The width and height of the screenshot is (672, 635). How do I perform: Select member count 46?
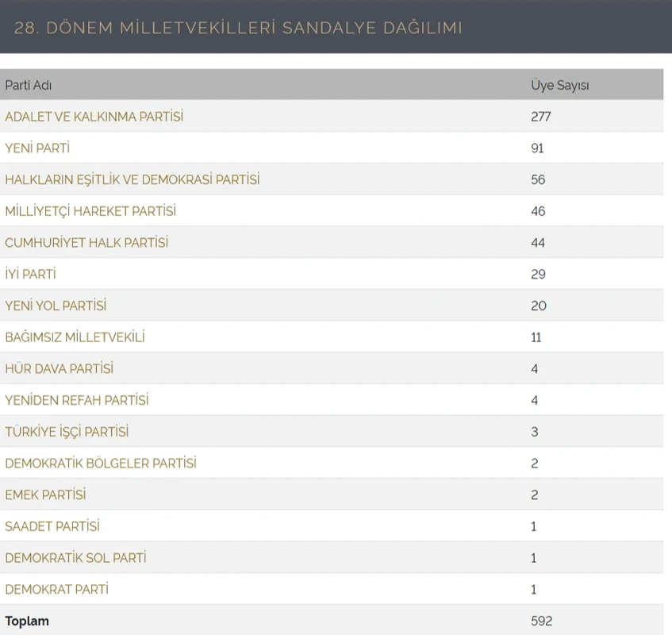pos(538,211)
